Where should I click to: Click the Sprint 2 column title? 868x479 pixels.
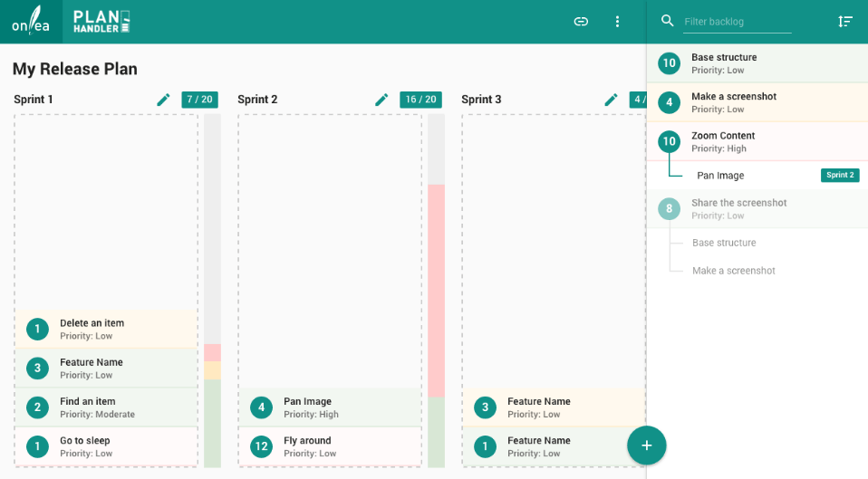coord(257,100)
